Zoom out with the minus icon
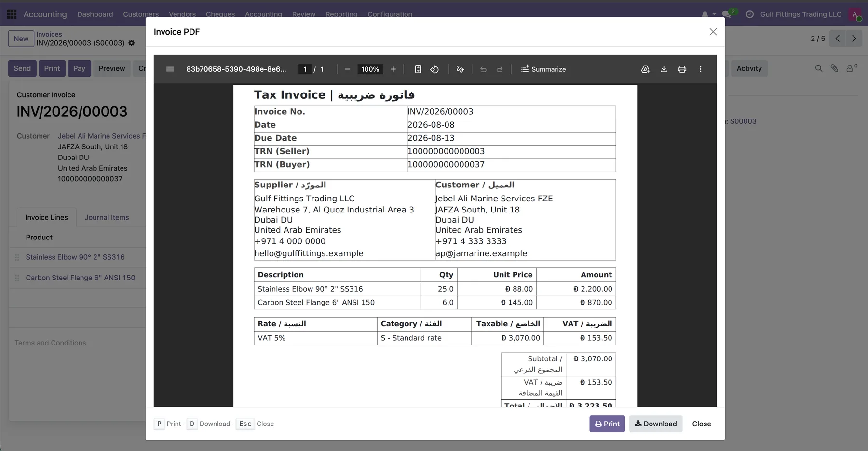The image size is (868, 451). point(347,69)
